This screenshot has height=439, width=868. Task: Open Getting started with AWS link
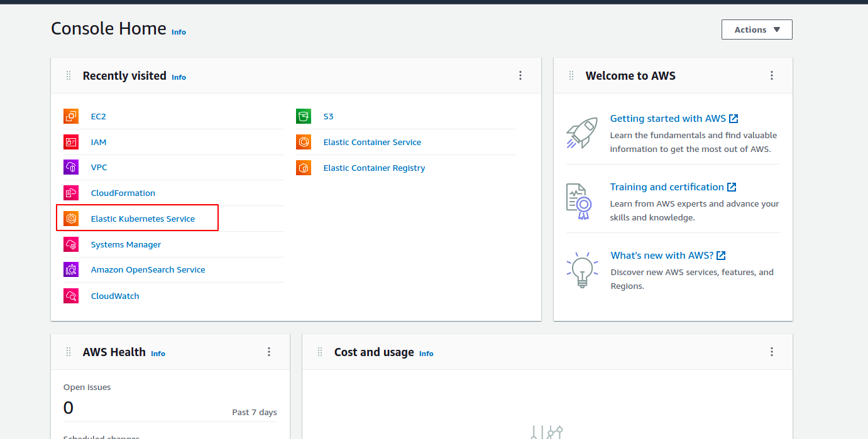click(x=674, y=118)
